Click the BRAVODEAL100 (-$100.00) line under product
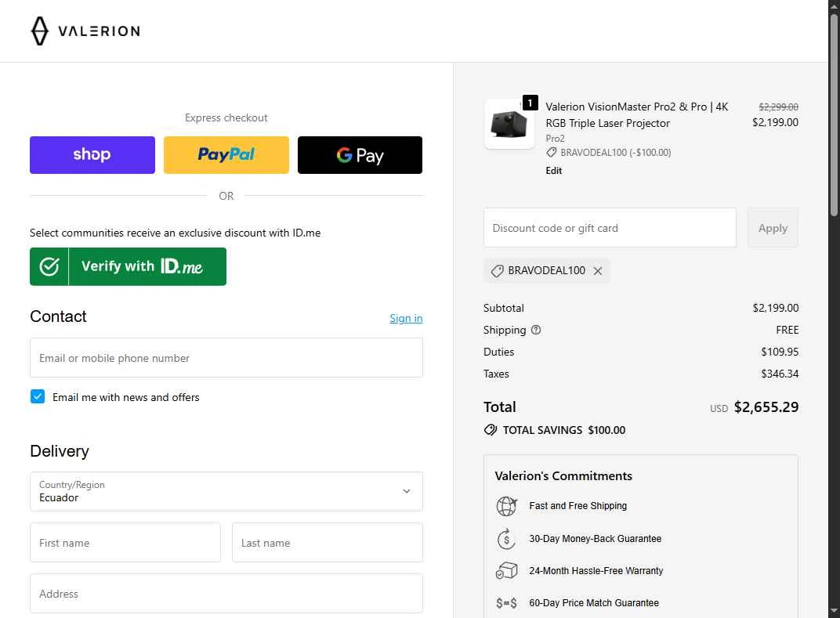The image size is (840, 618). pos(609,153)
